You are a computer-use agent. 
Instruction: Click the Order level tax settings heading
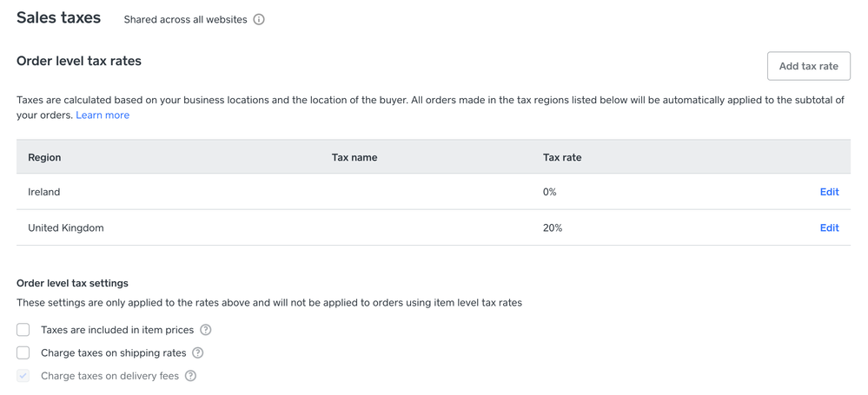[72, 283]
